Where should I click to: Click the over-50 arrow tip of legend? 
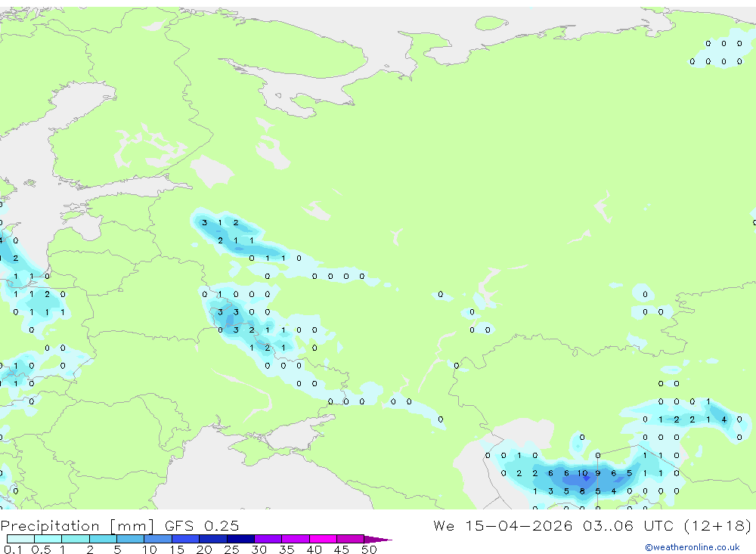coord(378,540)
